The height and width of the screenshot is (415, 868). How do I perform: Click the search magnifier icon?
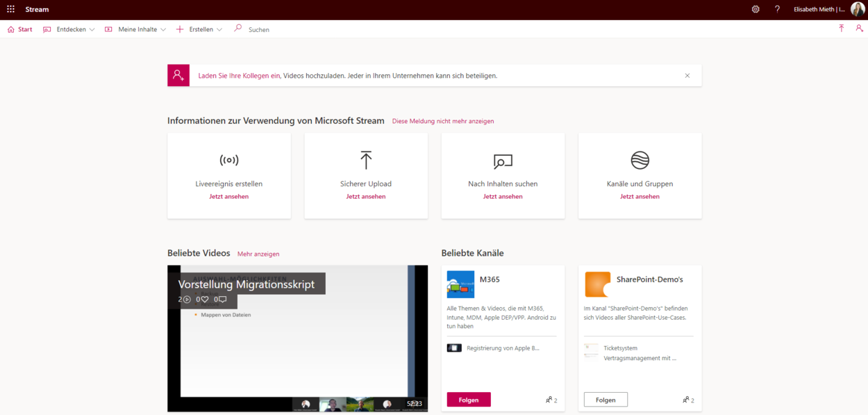[x=238, y=29]
